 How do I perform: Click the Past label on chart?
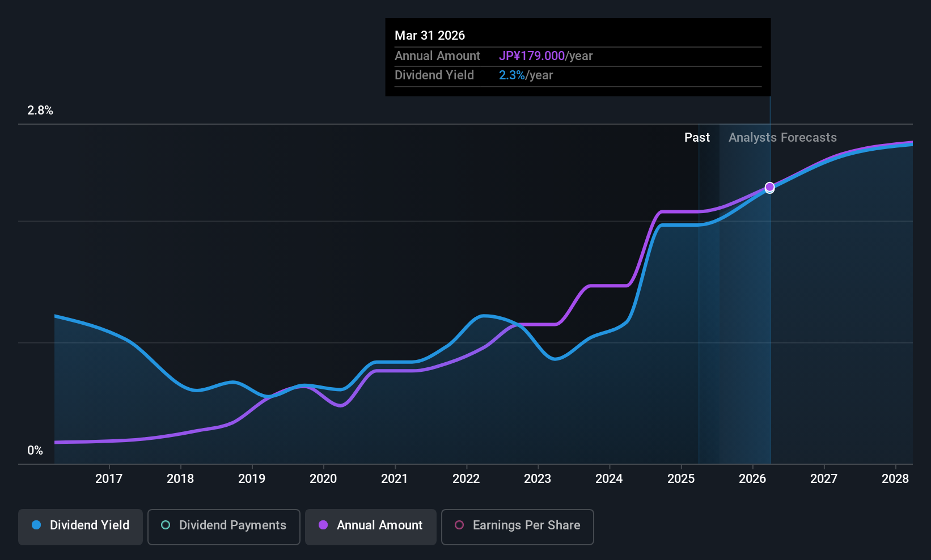[x=697, y=138]
